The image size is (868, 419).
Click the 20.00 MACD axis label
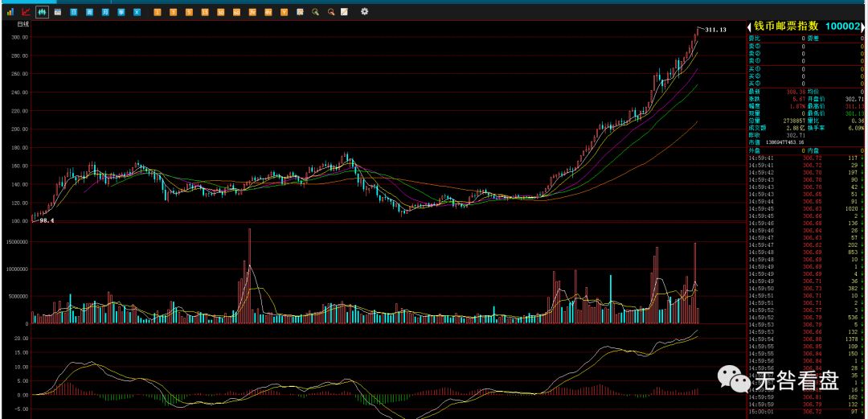tap(21, 338)
